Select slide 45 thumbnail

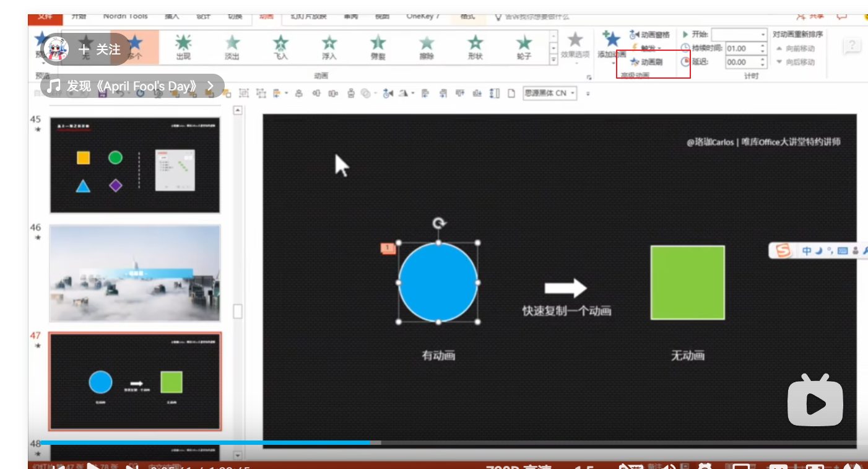pos(135,165)
